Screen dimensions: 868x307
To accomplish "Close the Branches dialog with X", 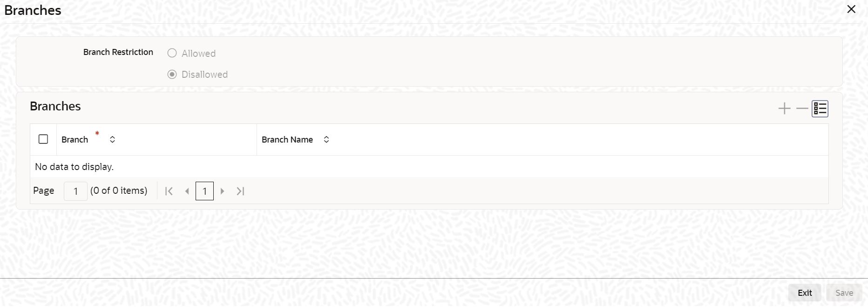I will tap(851, 9).
